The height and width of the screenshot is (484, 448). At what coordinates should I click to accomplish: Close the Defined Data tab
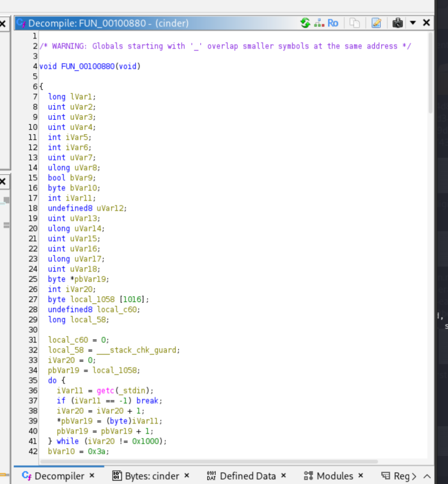pos(284,476)
